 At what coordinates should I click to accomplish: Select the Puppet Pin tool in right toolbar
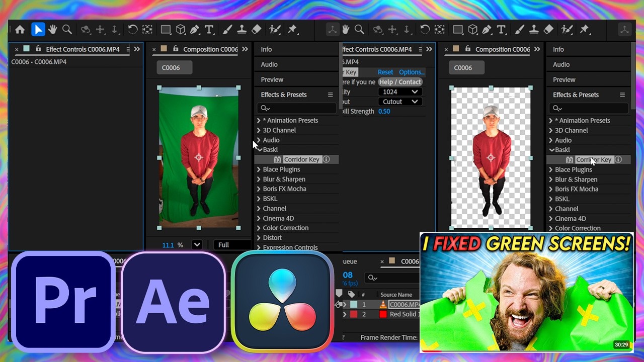point(585,30)
